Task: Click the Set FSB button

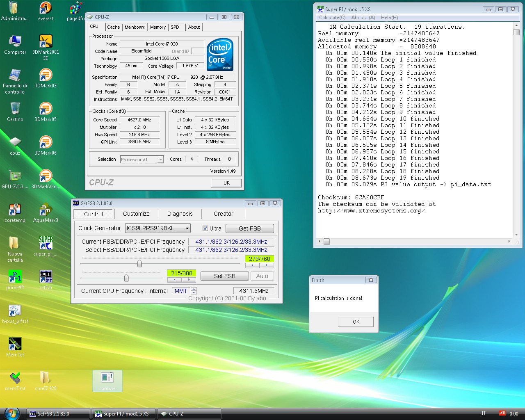Action: click(x=224, y=276)
